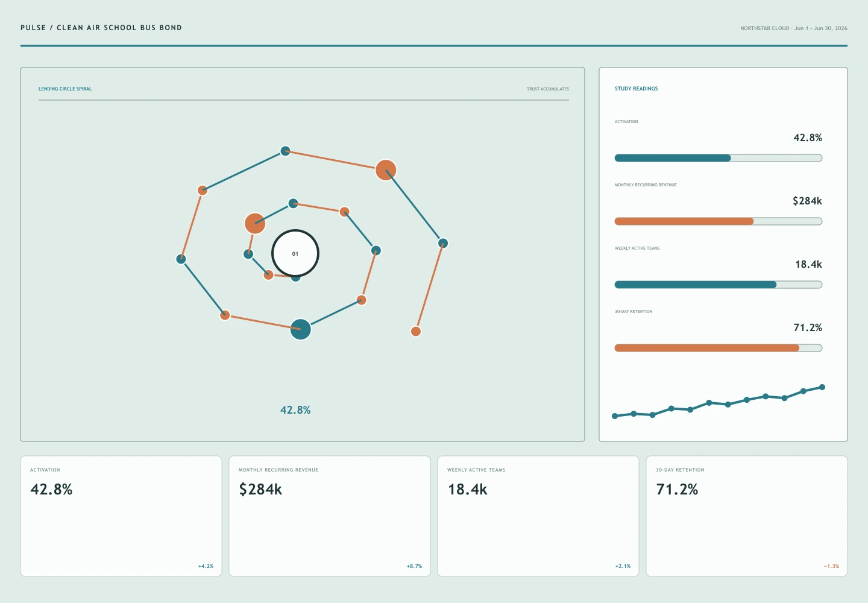This screenshot has width=868, height=603.
Task: Click the Activation progress bar in Study Readings
Action: [x=718, y=158]
